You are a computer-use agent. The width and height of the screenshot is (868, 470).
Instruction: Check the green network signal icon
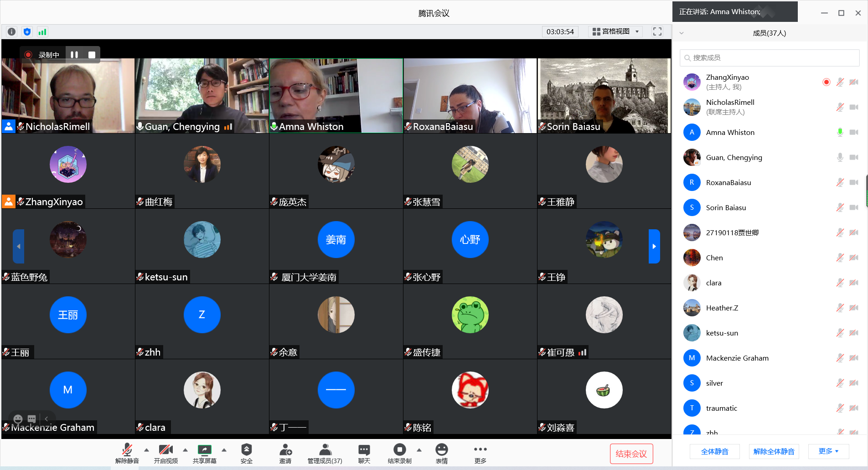click(42, 32)
